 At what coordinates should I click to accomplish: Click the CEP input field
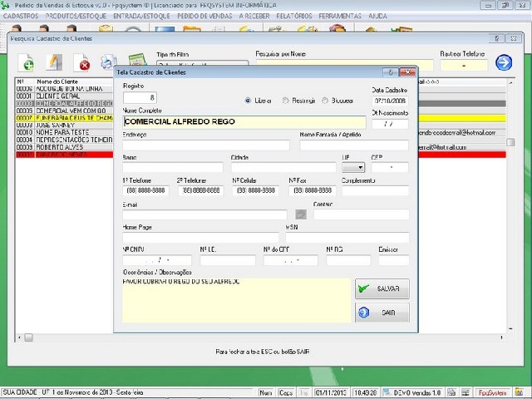(x=390, y=167)
